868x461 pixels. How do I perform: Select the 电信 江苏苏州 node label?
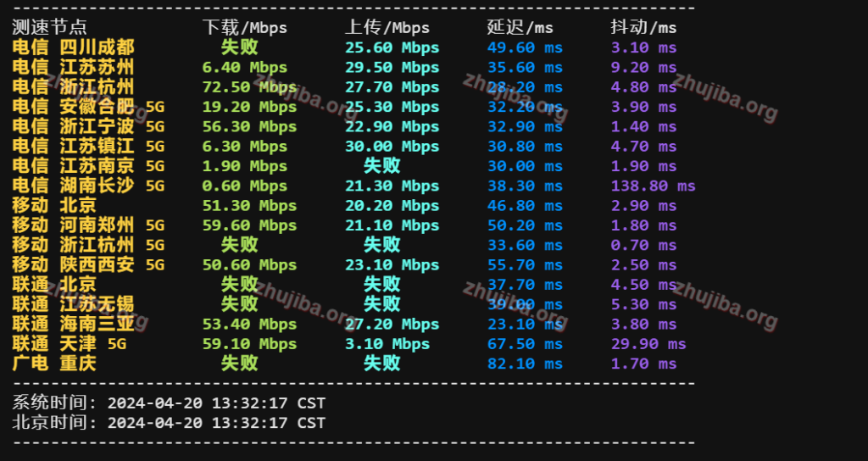pos(73,67)
